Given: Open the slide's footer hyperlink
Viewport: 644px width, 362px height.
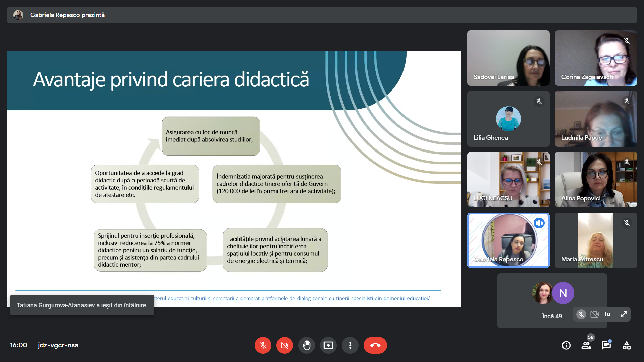Looking at the screenshot, I should pos(292,298).
